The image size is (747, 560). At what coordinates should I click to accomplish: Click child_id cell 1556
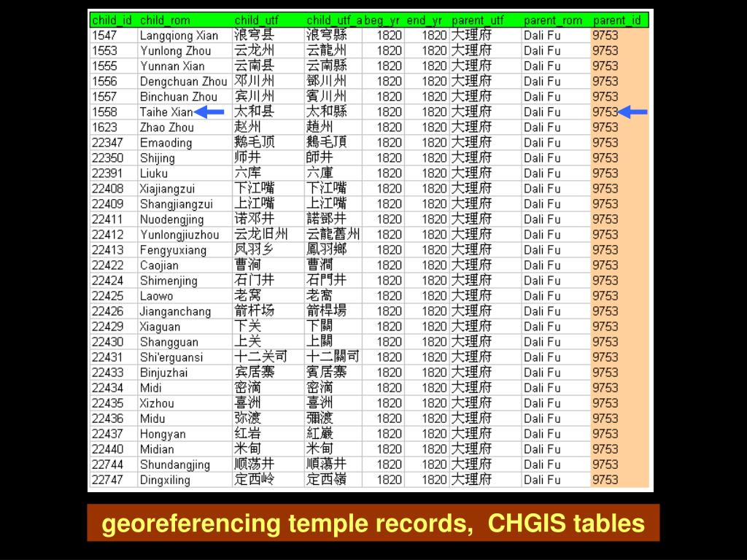coord(113,82)
